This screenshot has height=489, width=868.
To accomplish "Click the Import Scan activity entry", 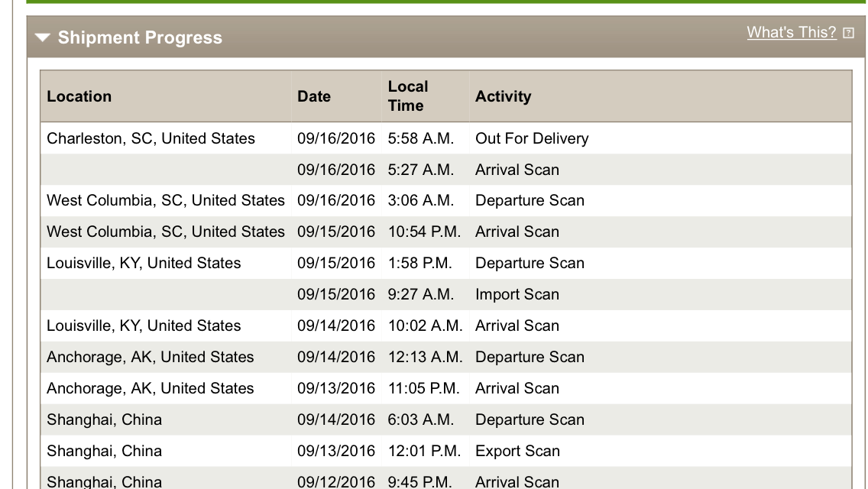I will click(x=517, y=295).
